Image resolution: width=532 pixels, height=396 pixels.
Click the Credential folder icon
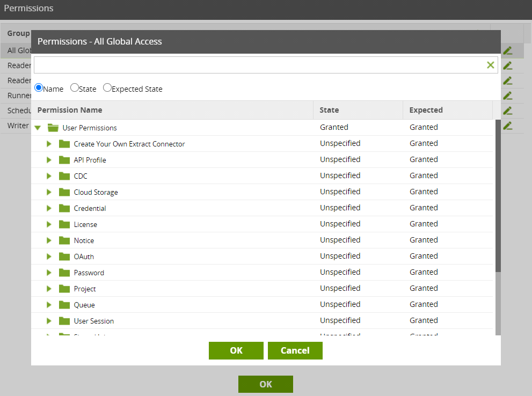point(64,208)
